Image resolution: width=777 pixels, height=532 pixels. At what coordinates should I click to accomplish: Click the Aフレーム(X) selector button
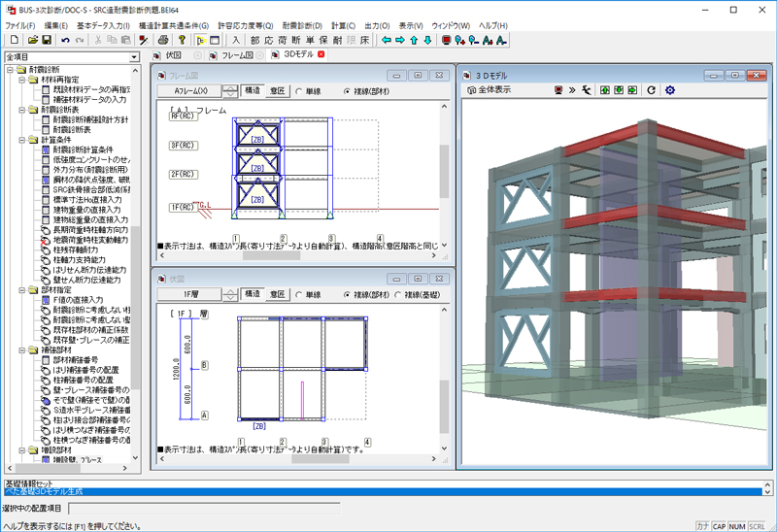tap(189, 91)
